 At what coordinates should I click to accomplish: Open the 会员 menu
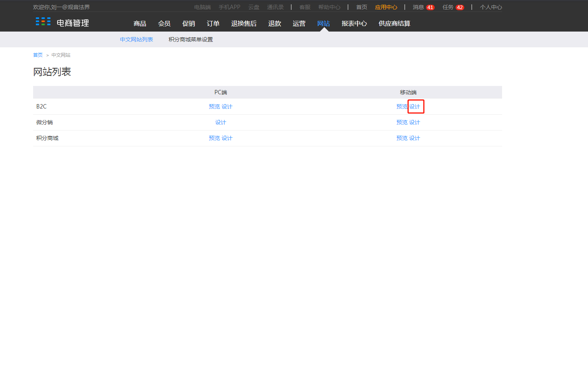tap(164, 24)
